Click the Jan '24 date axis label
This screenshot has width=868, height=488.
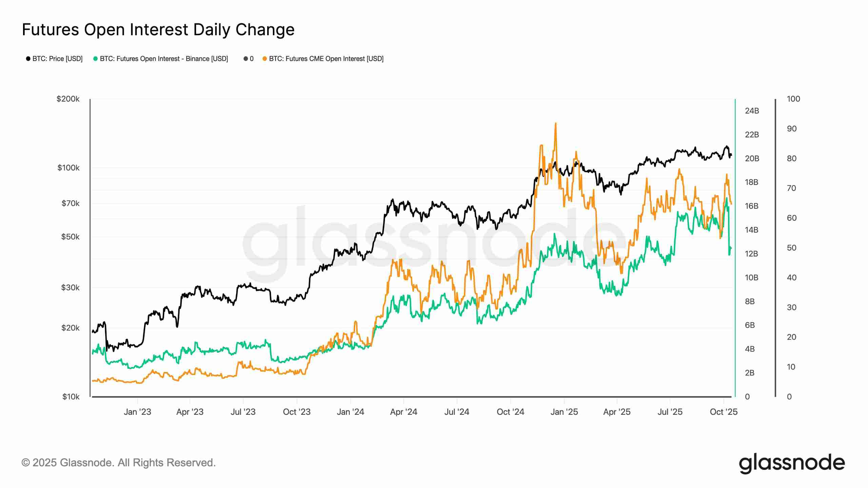(x=350, y=412)
